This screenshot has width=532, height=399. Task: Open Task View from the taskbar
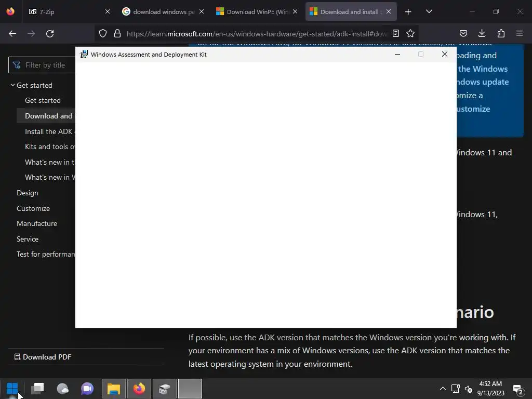[37, 389]
